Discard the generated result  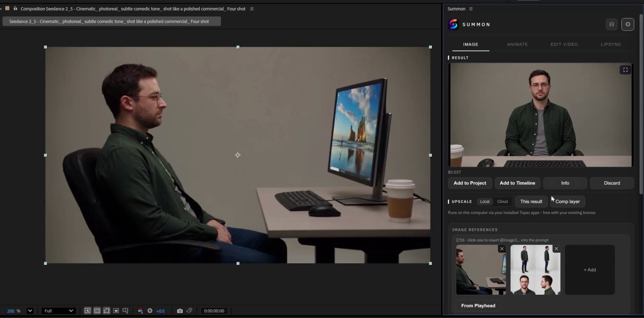612,183
